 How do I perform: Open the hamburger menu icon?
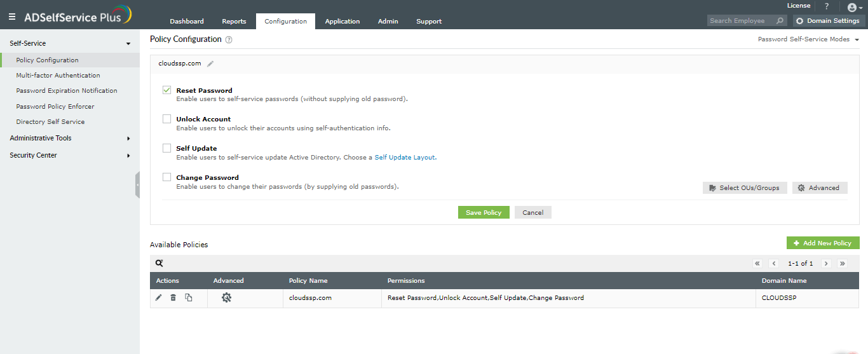12,17
